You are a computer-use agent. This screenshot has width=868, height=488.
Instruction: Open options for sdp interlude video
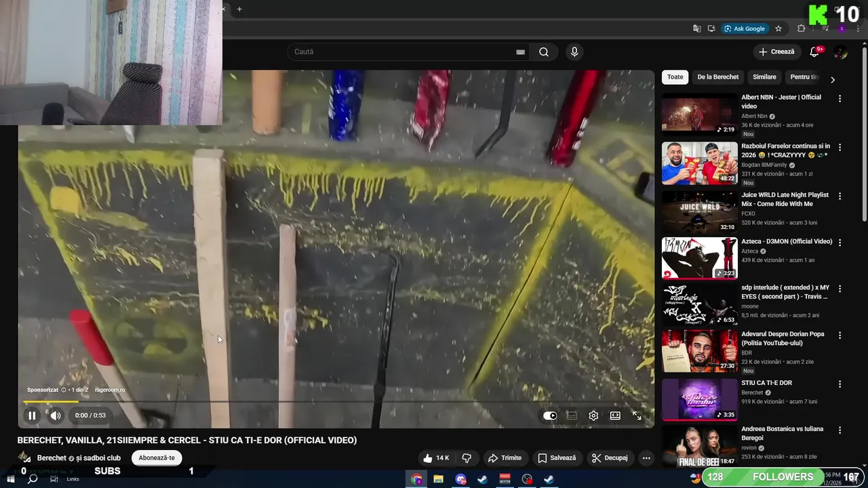(840, 289)
